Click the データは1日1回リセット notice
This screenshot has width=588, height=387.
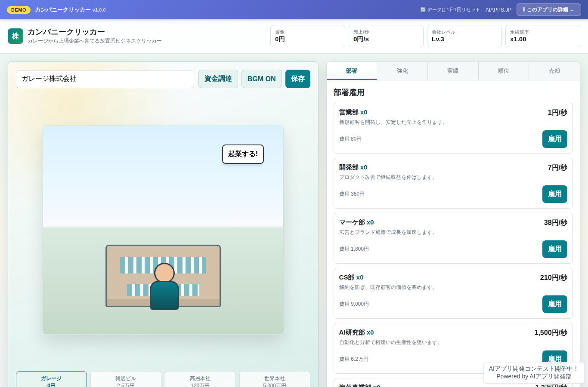coord(450,10)
